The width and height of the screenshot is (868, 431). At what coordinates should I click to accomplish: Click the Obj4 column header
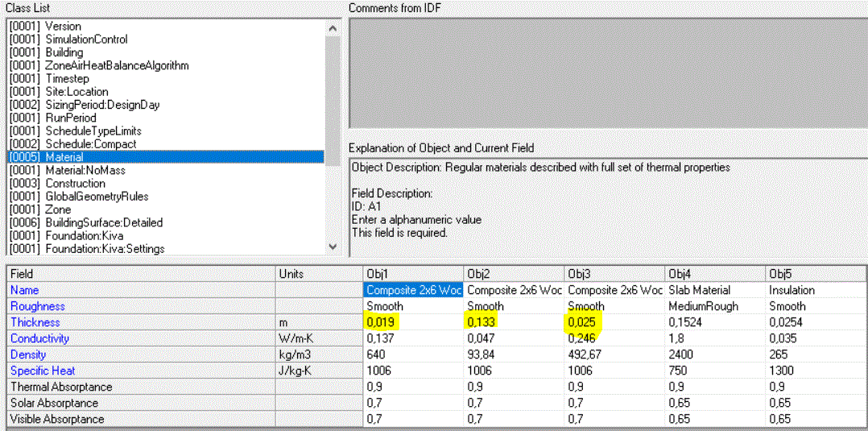point(715,274)
